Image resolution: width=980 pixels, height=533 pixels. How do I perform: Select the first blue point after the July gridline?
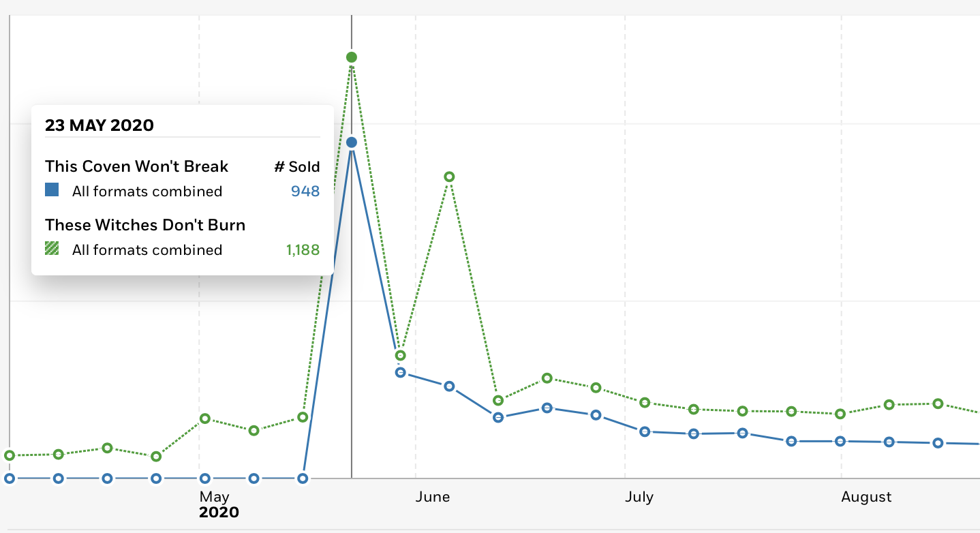pyautogui.click(x=645, y=431)
